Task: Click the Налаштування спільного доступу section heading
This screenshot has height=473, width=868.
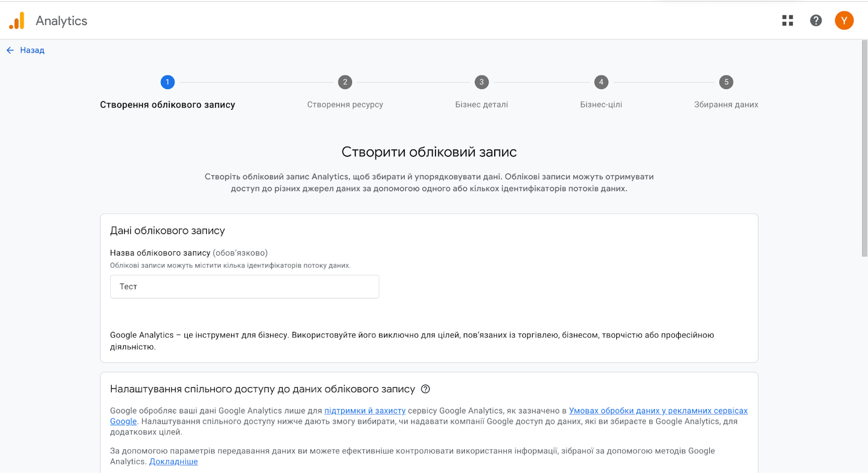Action: pyautogui.click(x=263, y=389)
